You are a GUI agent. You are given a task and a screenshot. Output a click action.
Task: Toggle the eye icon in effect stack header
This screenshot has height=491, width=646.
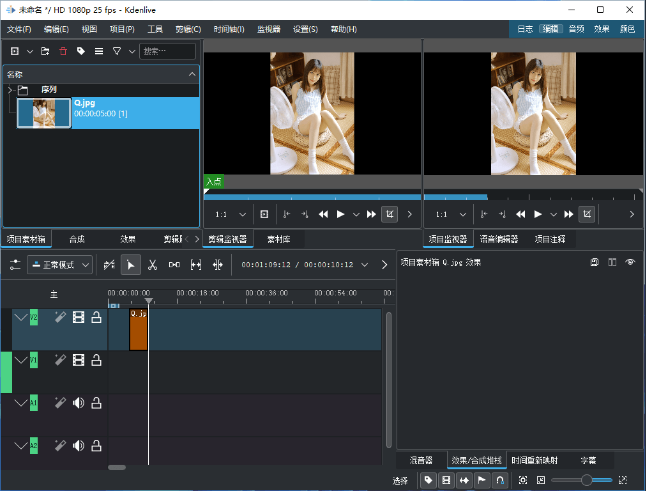[x=630, y=262]
